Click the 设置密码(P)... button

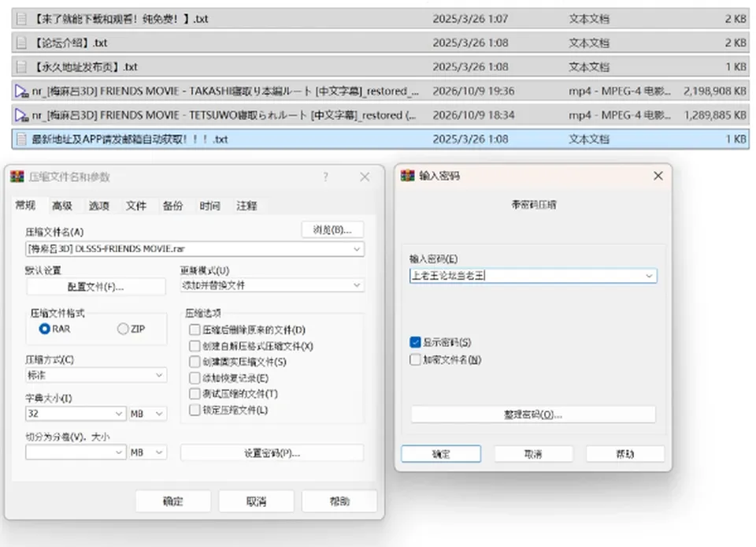coord(272,453)
